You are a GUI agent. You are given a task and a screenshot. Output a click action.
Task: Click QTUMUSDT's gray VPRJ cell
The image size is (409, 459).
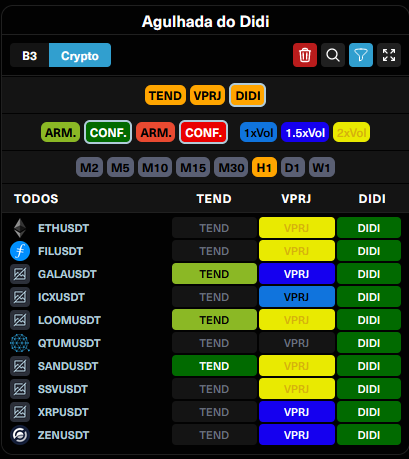[x=297, y=343]
